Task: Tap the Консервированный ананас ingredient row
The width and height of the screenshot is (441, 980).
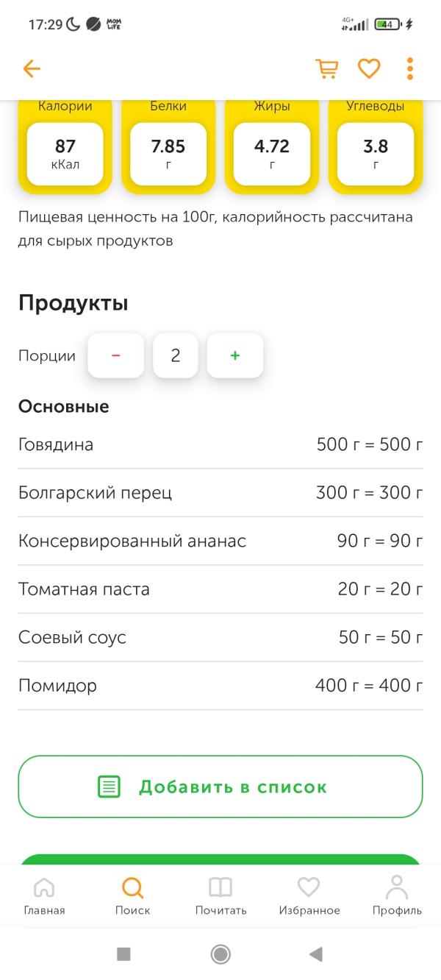Action: 220,541
